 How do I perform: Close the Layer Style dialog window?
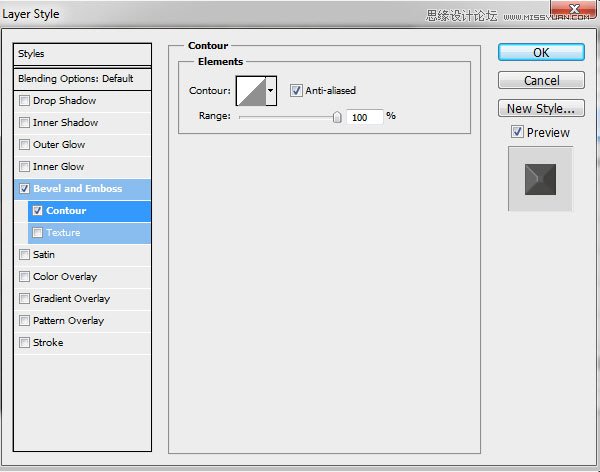click(x=573, y=9)
